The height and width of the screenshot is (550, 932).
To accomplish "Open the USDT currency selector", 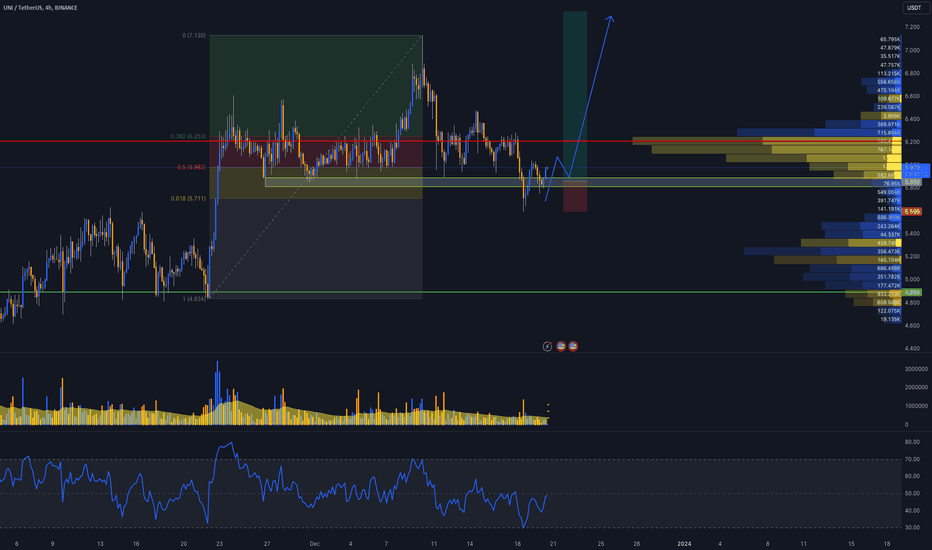I will click(x=914, y=8).
